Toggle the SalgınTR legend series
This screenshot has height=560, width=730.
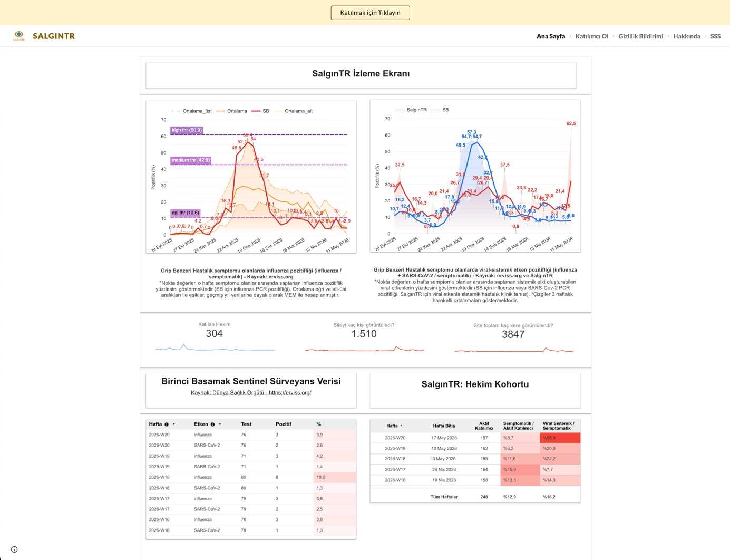point(411,110)
